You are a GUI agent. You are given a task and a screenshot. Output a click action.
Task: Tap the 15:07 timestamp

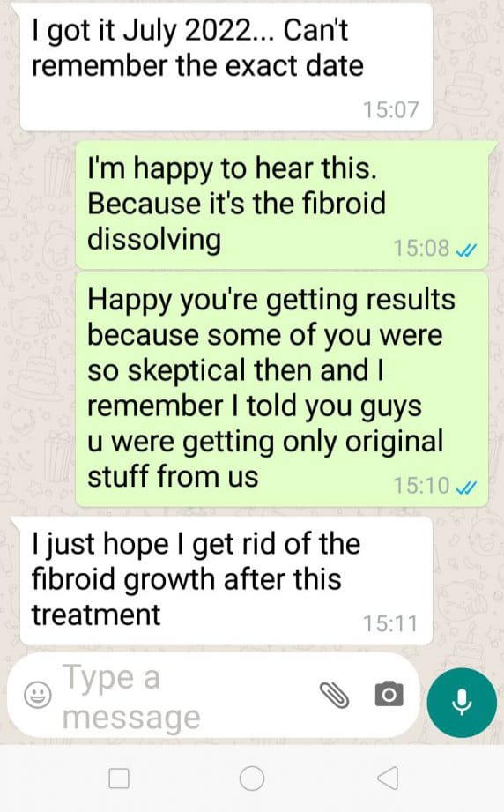tap(390, 110)
